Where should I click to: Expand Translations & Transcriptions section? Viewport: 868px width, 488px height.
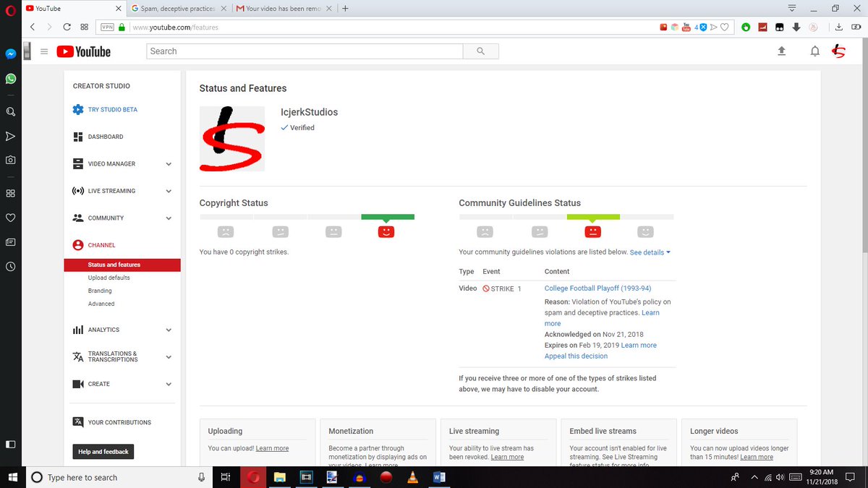click(169, 357)
